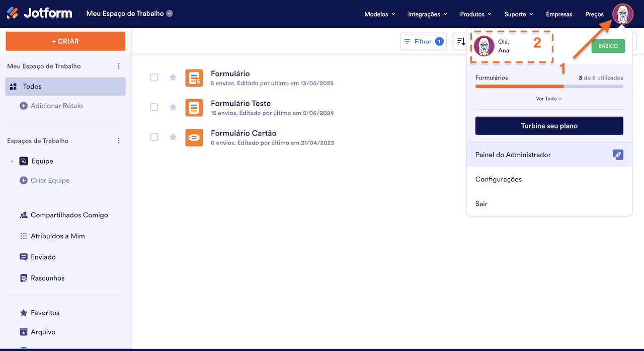Check the checkbox next to Formulário

tap(154, 78)
